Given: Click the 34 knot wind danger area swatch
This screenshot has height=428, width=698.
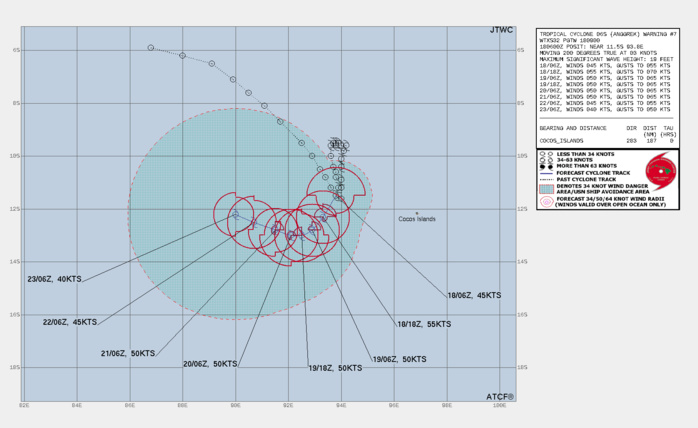Looking at the screenshot, I should pos(545,187).
